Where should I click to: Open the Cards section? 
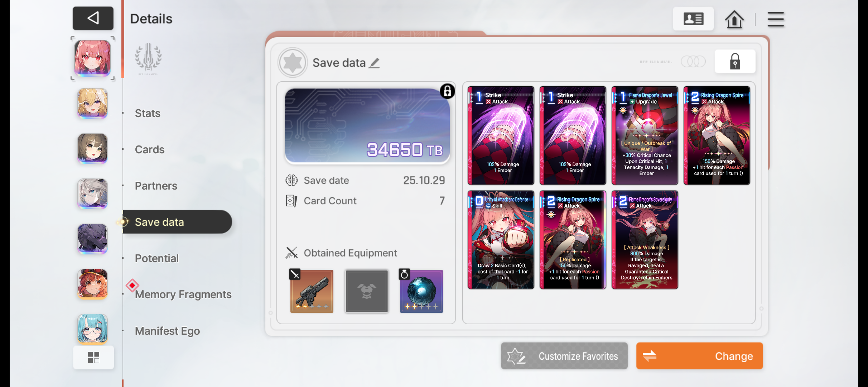150,149
